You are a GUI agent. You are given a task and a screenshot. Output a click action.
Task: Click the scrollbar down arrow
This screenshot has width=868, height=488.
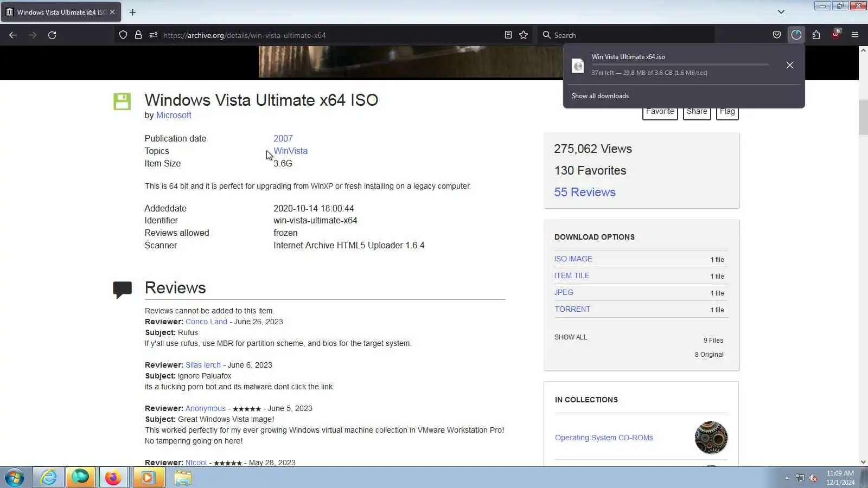click(863, 462)
